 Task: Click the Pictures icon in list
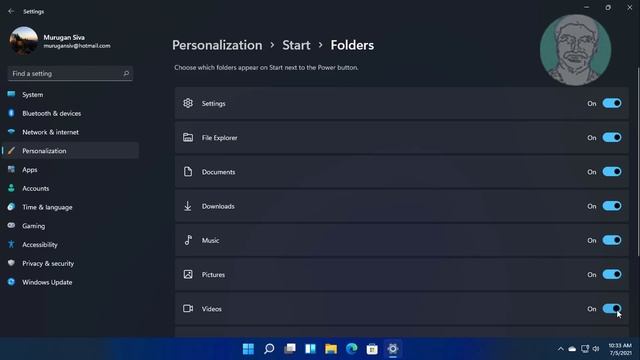pyautogui.click(x=188, y=275)
